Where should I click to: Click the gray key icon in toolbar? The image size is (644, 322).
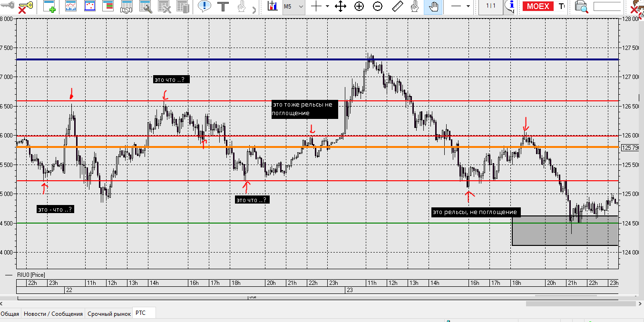pos(6,5)
